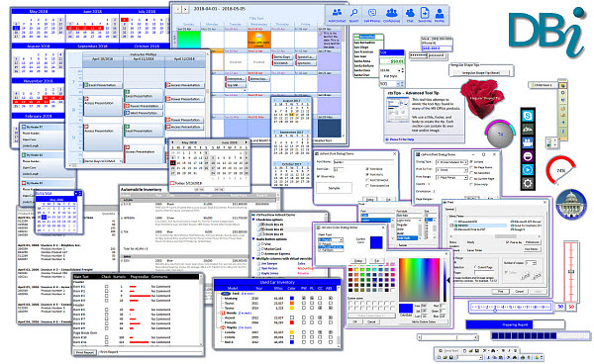
Task: Click the gray round knob showing 74
Action: 499,135
